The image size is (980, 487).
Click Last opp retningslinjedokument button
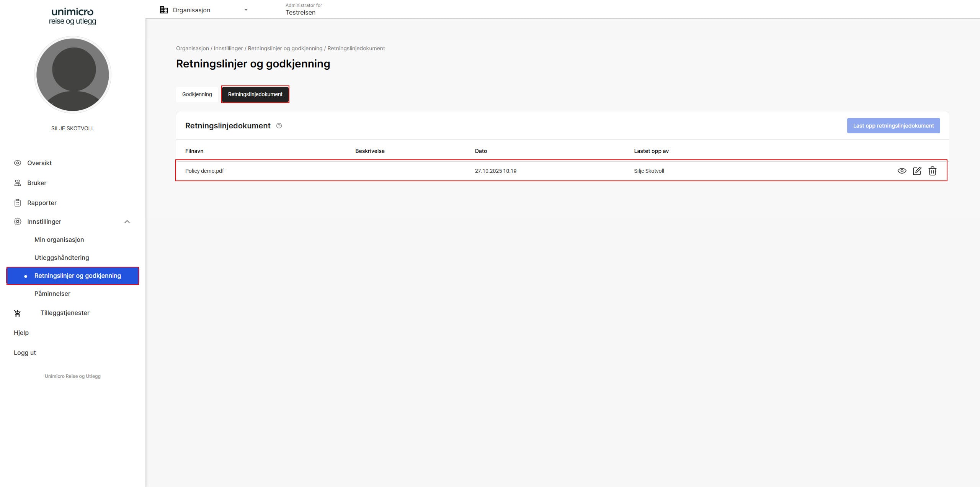[893, 126]
